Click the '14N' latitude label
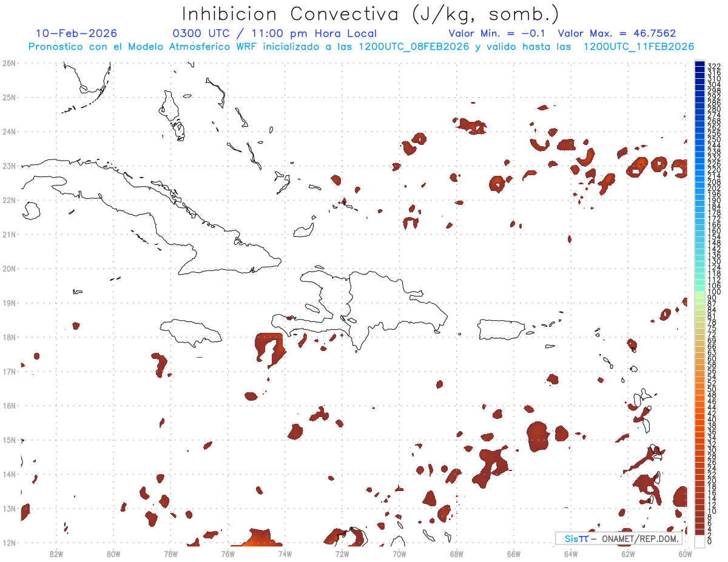 pos(8,474)
